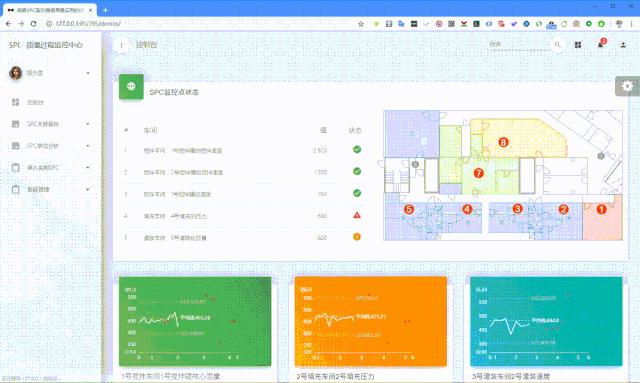Expand the last sidebar menu's arrow
Viewport: 640px width, 383px height.
88,189
